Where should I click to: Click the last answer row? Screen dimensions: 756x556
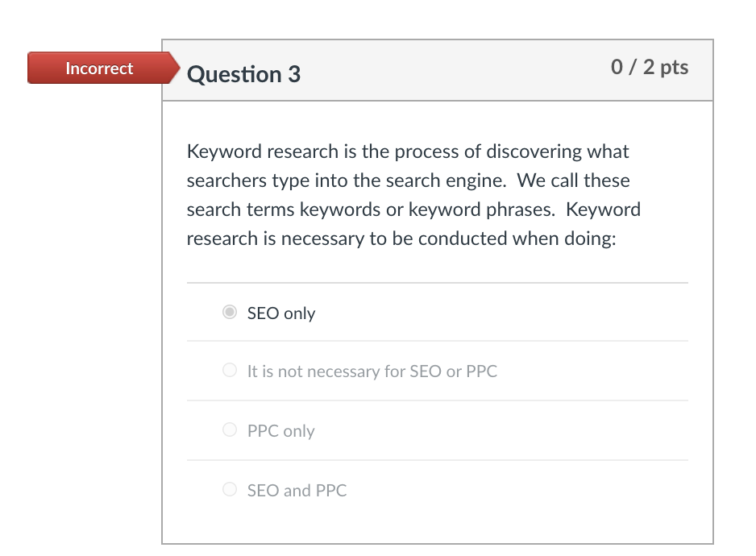tap(438, 490)
